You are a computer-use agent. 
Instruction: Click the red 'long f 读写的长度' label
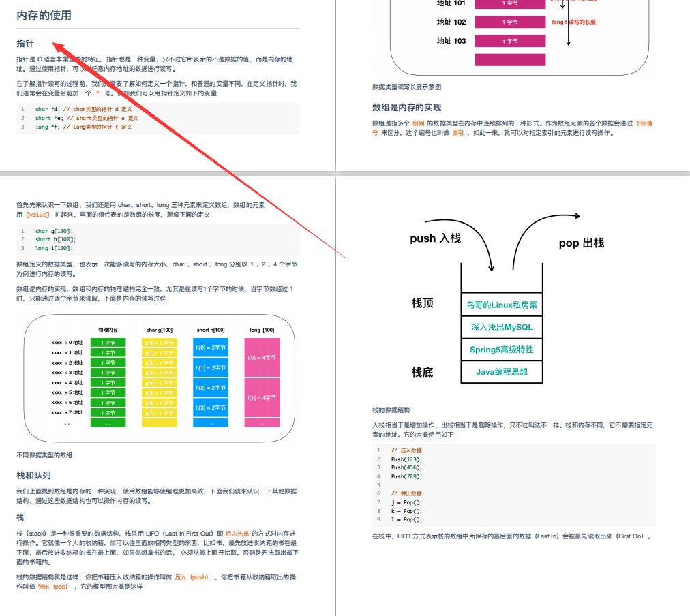pos(574,22)
